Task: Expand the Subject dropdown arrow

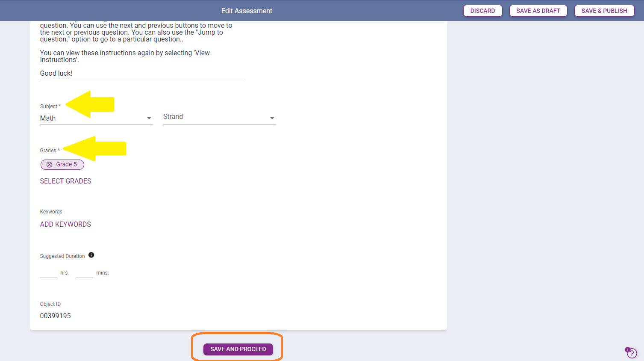Action: pyautogui.click(x=149, y=118)
